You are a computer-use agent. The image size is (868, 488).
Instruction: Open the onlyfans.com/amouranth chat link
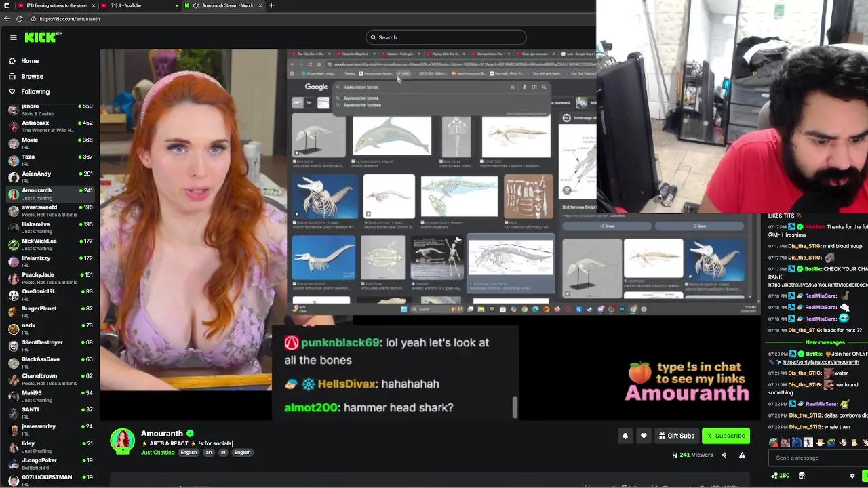click(x=821, y=362)
